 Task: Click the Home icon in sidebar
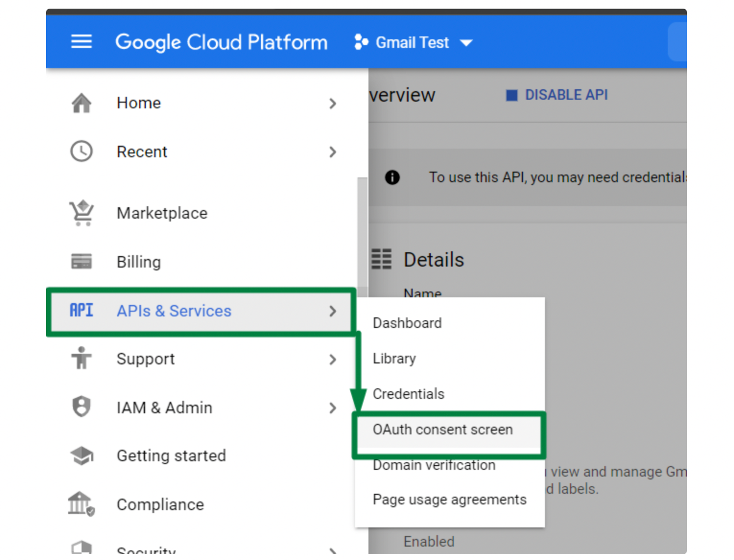(82, 103)
